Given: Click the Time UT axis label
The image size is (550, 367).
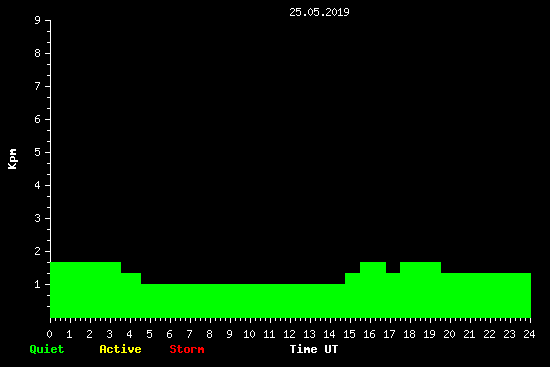Looking at the screenshot, I should (314, 349).
